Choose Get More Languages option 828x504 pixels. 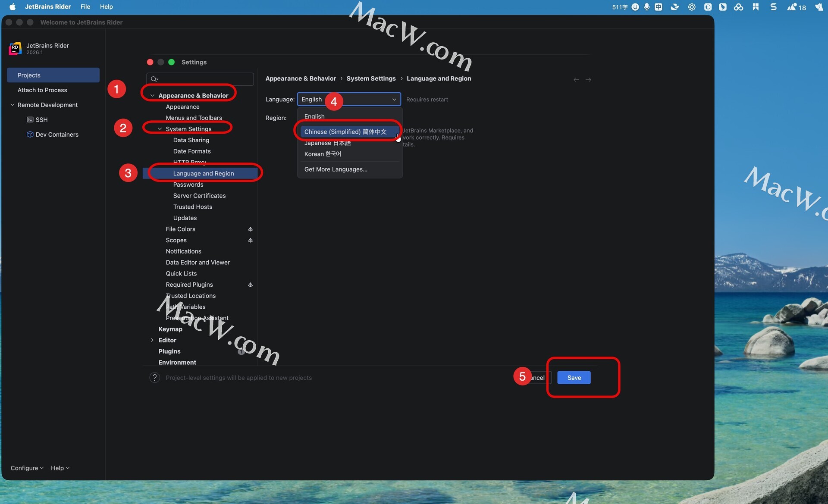(336, 169)
